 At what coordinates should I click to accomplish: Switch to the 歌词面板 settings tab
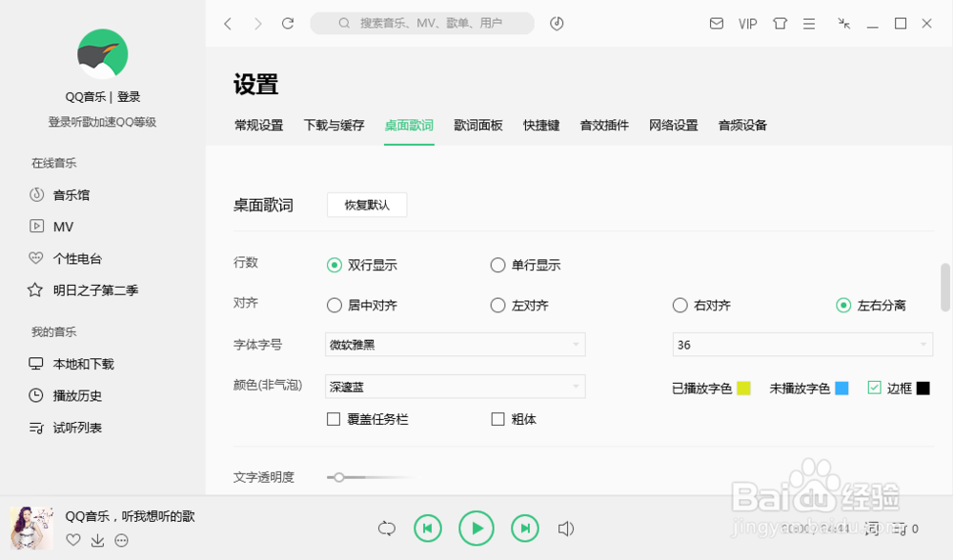(x=477, y=125)
